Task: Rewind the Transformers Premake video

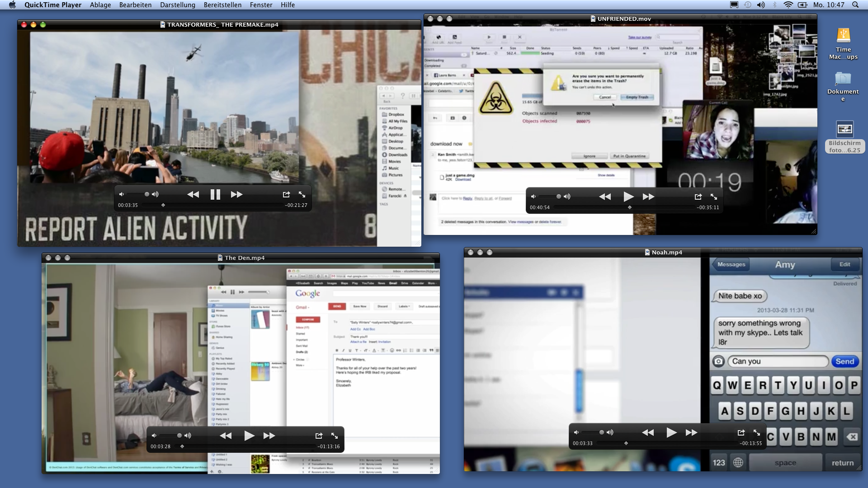Action: tap(193, 194)
